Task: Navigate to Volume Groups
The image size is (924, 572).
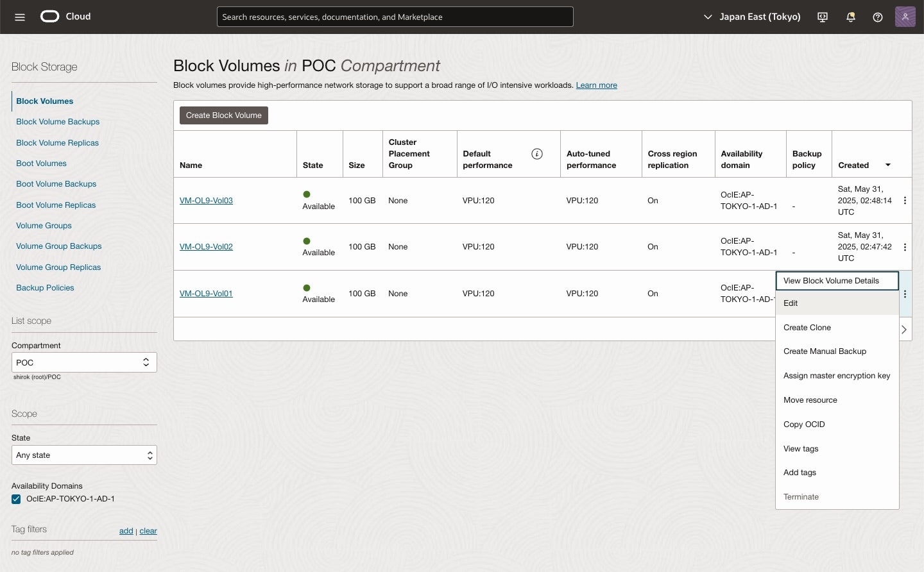Action: pyautogui.click(x=44, y=226)
